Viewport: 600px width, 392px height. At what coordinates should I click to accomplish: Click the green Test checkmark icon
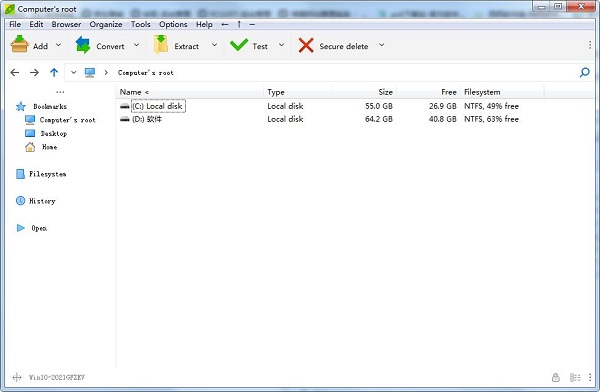click(239, 45)
